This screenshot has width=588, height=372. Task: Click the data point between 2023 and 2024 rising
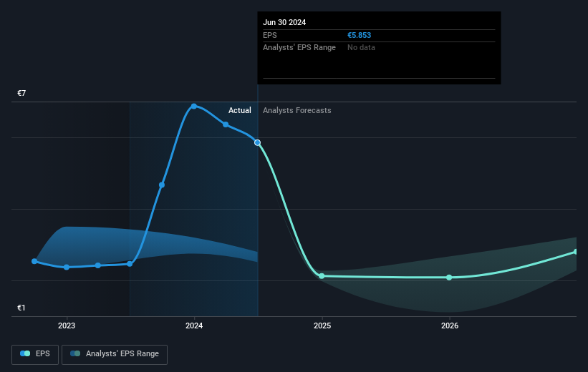[162, 185]
